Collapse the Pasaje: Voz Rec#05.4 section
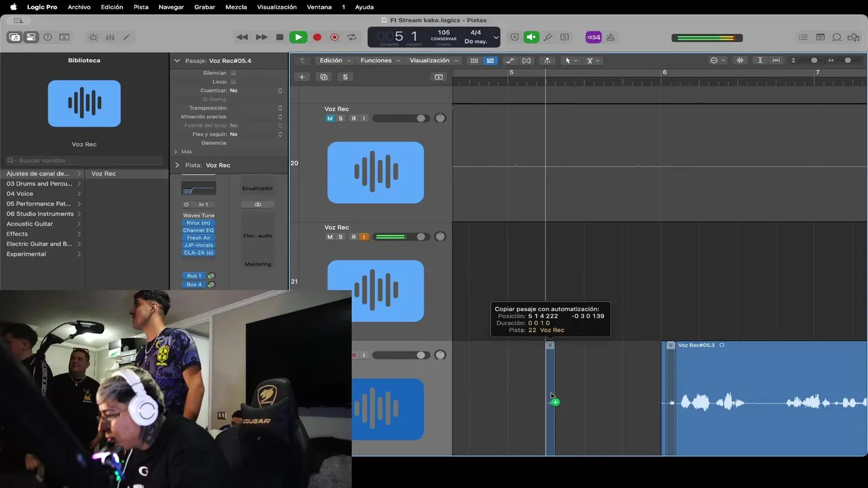This screenshot has height=488, width=868. point(177,61)
